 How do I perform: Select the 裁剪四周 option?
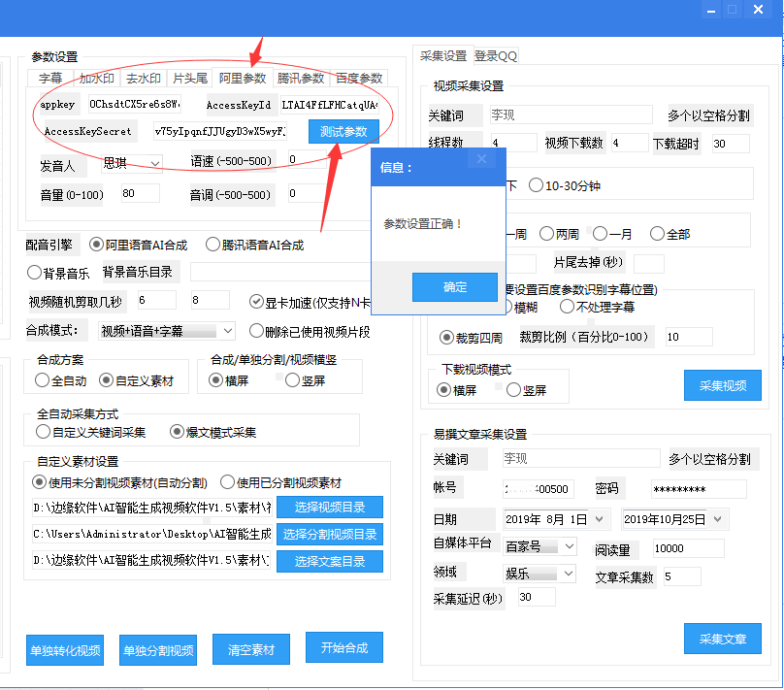(471, 338)
